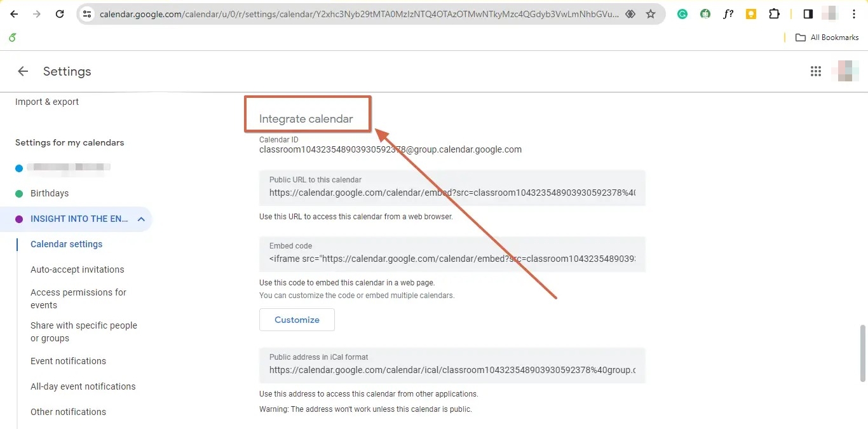The height and width of the screenshot is (429, 868).
Task: Open the Chrome three-dot menu
Action: coord(854,14)
